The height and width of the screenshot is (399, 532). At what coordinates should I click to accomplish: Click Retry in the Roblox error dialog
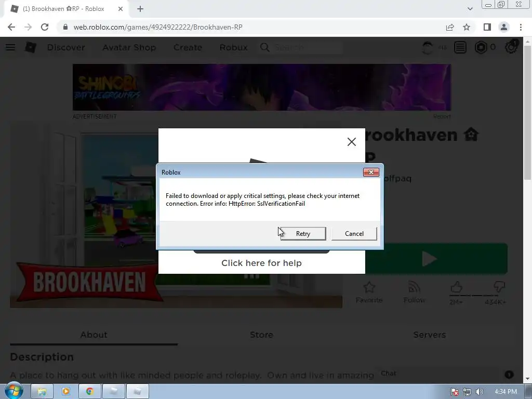click(303, 234)
